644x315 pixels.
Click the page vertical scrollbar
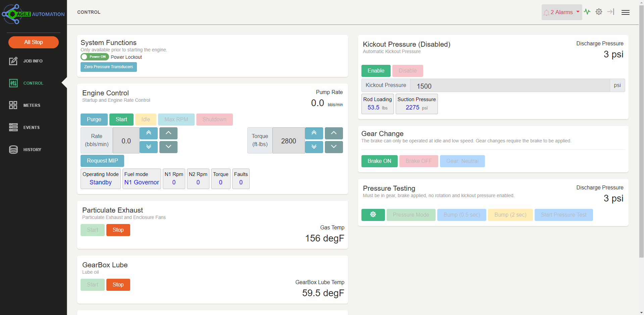[641, 134]
